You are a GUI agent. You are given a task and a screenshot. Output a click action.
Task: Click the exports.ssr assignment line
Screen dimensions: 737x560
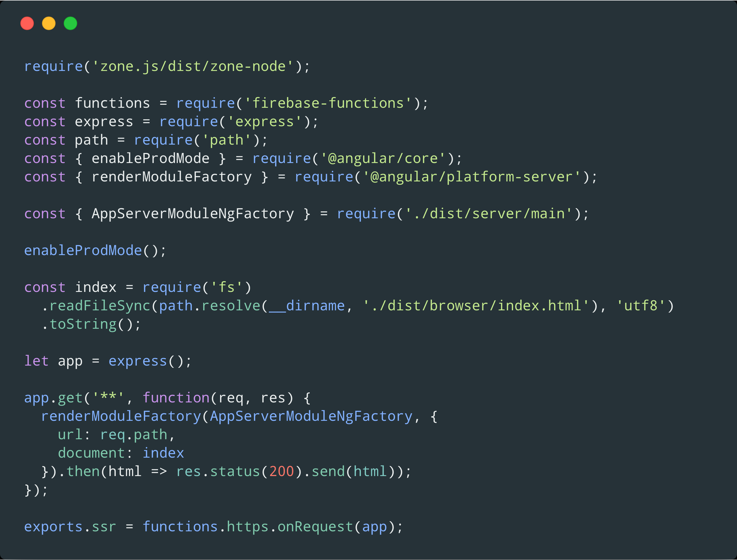[x=70, y=526]
